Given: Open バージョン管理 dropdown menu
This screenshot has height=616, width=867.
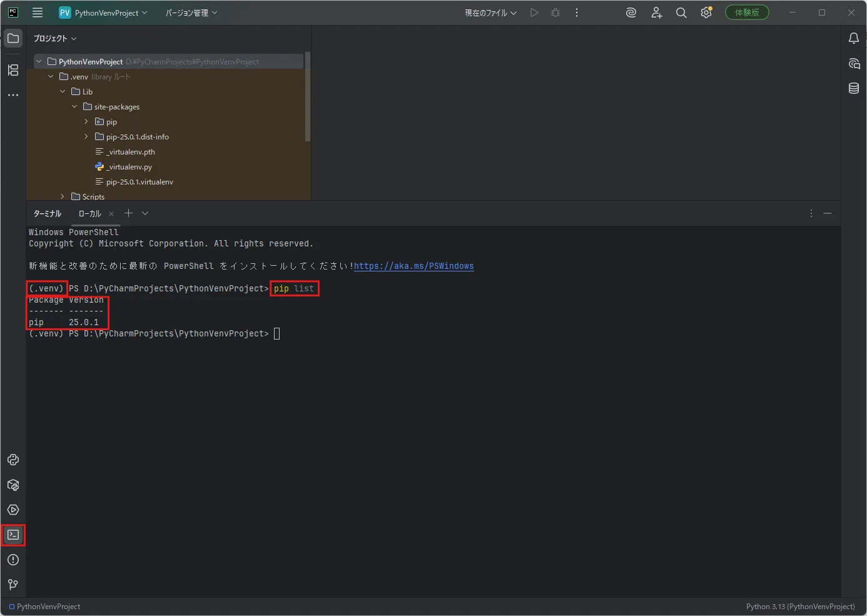Looking at the screenshot, I should tap(191, 13).
